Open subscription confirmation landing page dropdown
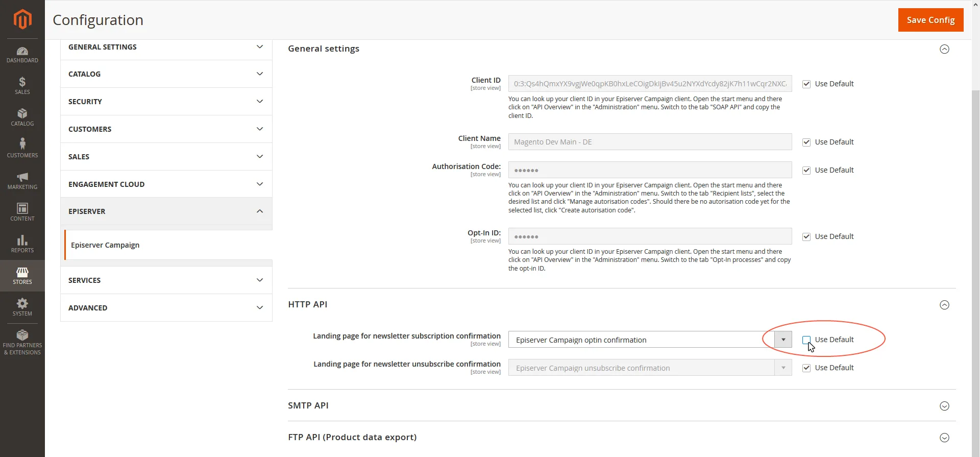Viewport: 980px width, 457px height. [650, 340]
